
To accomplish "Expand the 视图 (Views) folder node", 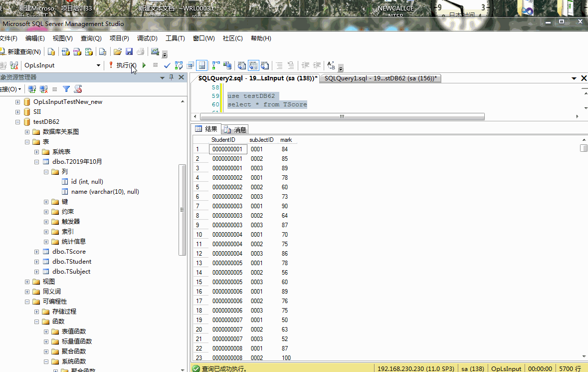I will click(27, 282).
